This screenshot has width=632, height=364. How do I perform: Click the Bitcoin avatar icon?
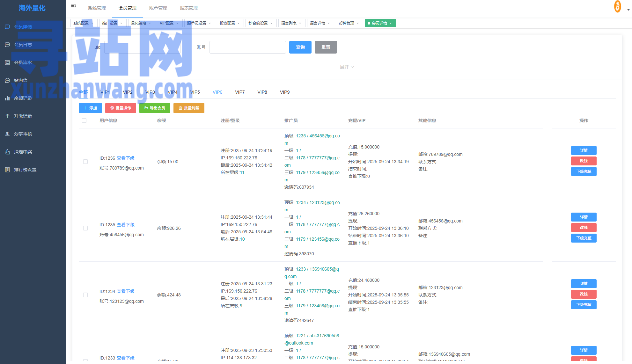[617, 7]
